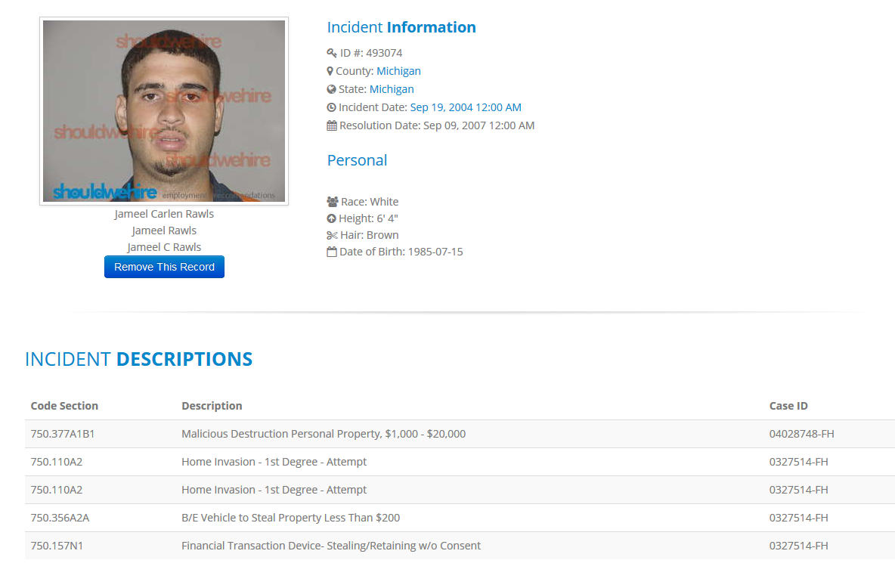Select the B/E Vehicle to Steal Property row

[x=460, y=518]
